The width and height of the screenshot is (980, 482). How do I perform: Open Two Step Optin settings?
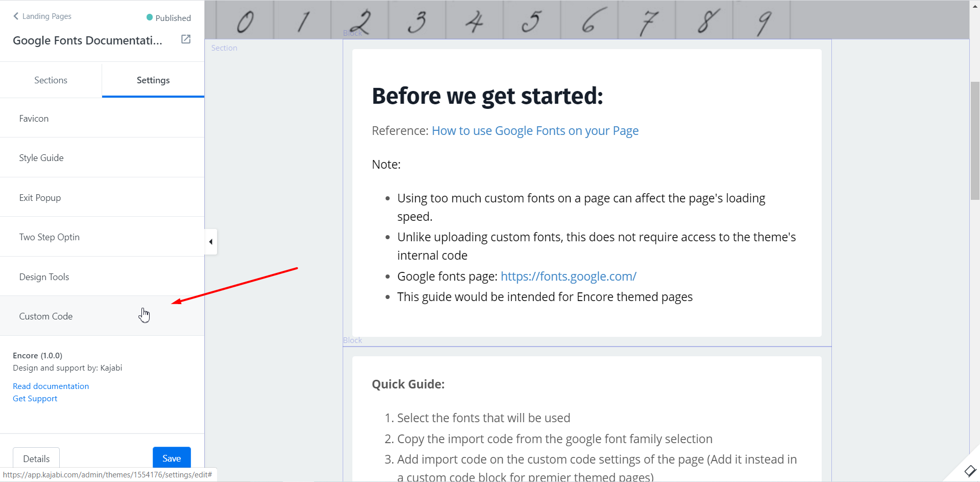49,237
